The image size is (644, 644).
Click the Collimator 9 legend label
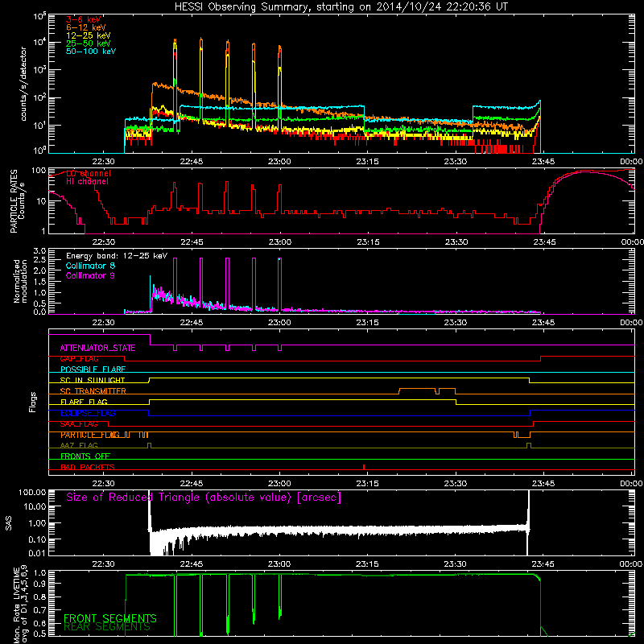[x=90, y=275]
